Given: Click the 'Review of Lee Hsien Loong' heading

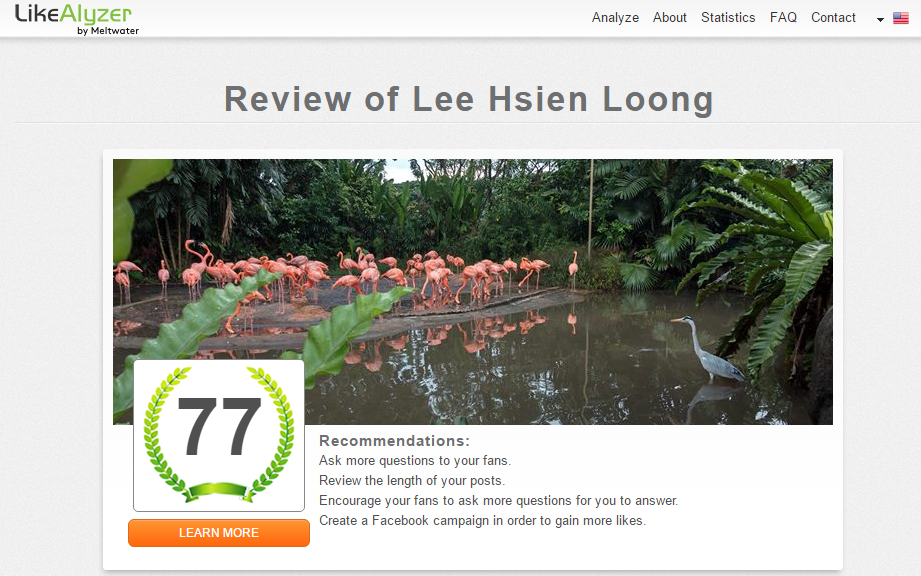Looking at the screenshot, I should [x=469, y=99].
